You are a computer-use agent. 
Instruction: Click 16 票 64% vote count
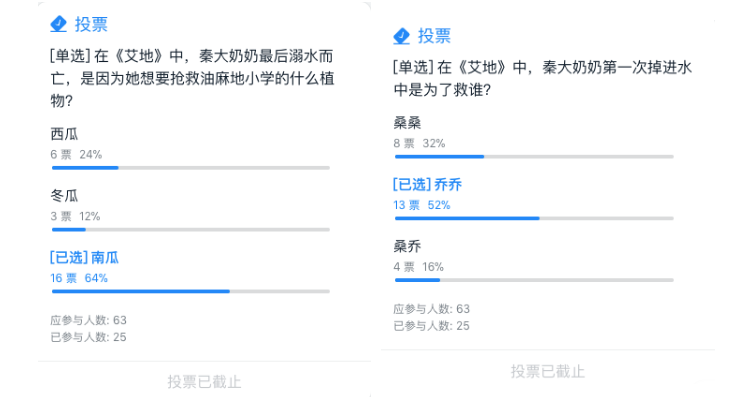79,278
